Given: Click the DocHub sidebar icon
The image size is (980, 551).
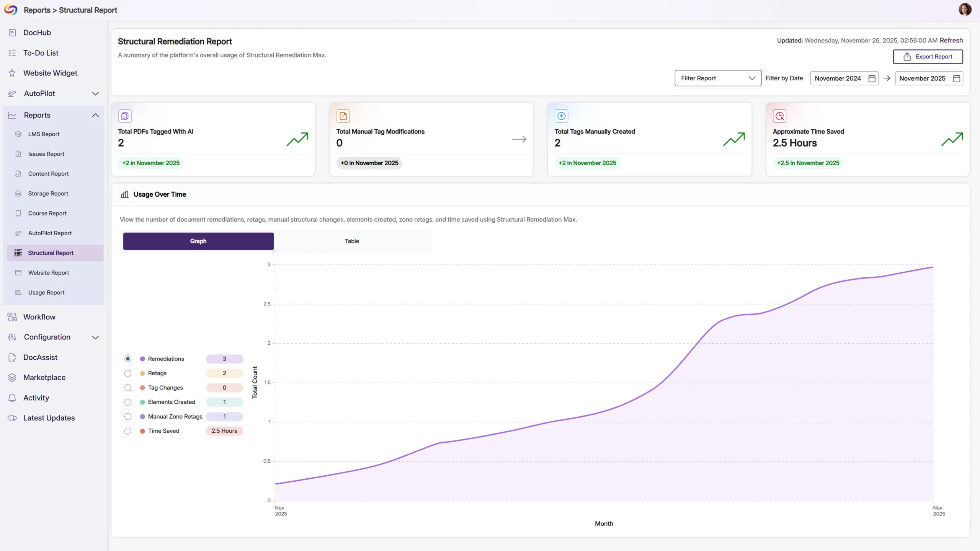Looking at the screenshot, I should click(x=12, y=33).
